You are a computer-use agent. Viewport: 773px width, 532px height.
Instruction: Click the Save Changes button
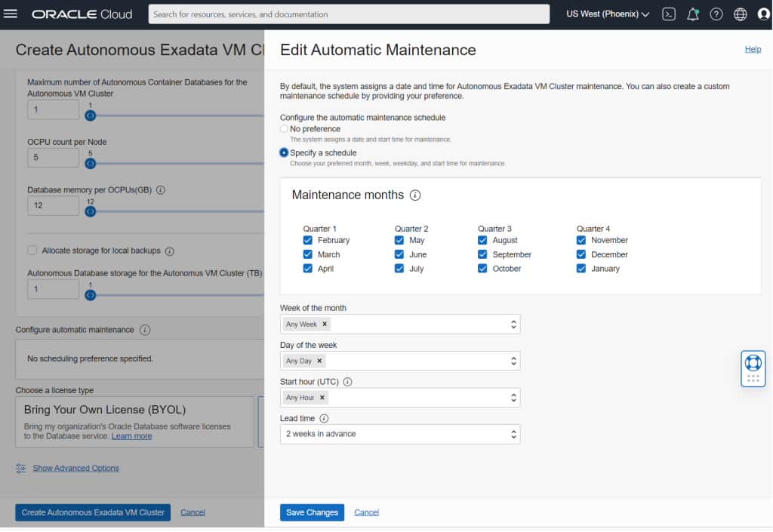tap(312, 512)
